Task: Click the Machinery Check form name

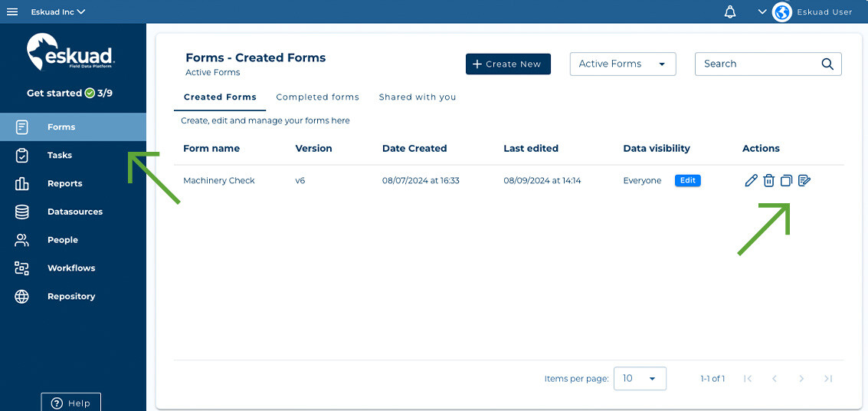Action: click(x=219, y=180)
